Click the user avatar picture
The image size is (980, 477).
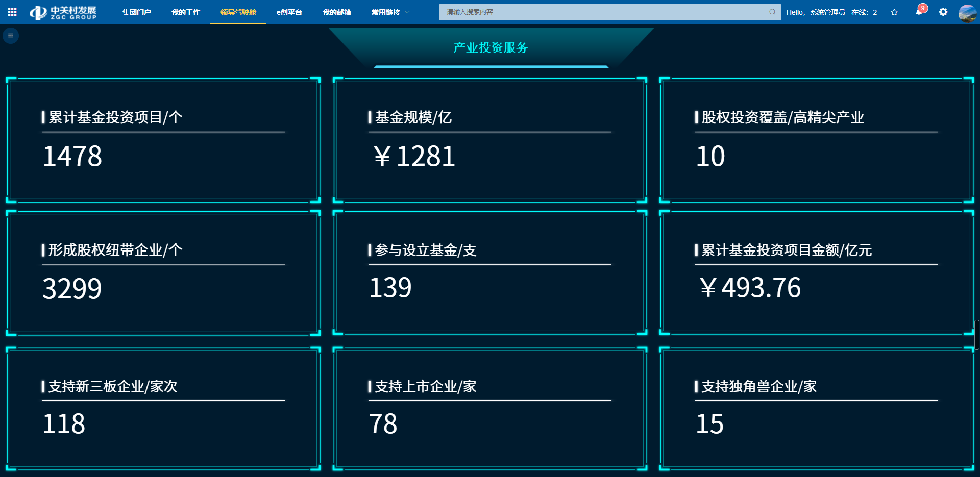coord(967,13)
